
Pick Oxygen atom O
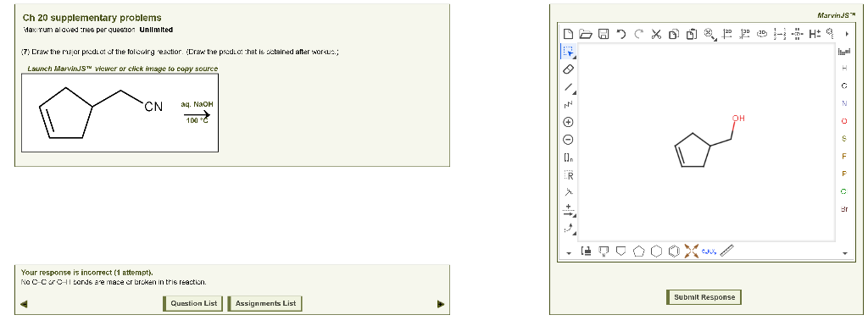point(844,121)
